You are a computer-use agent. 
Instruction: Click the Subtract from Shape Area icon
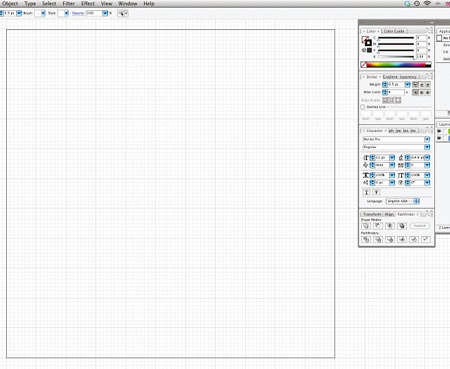point(378,226)
